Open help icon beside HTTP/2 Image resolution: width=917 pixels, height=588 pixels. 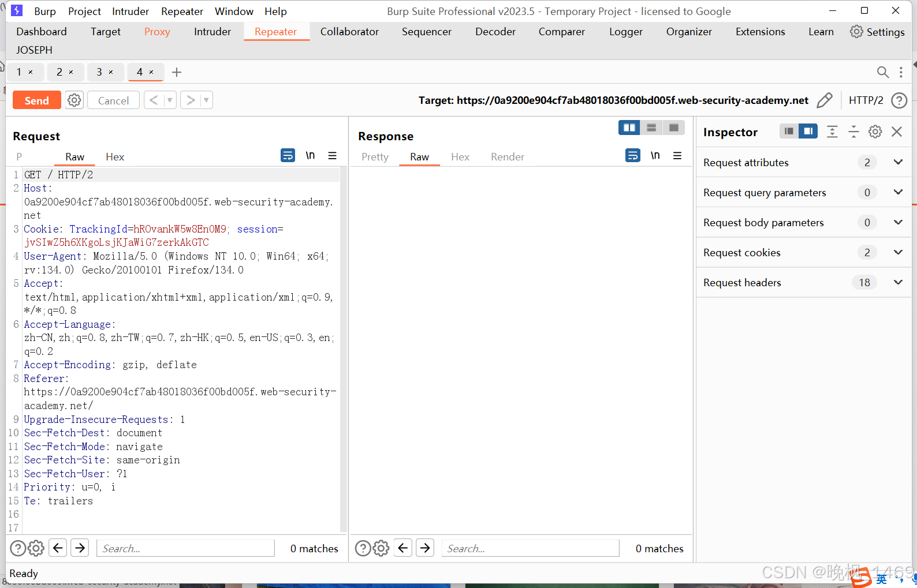point(899,100)
